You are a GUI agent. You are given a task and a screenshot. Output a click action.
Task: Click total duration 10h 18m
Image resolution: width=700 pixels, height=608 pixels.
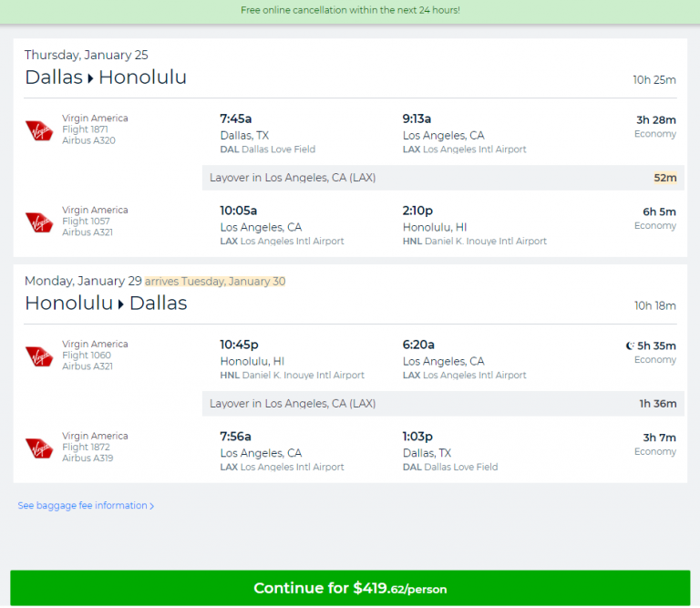655,305
